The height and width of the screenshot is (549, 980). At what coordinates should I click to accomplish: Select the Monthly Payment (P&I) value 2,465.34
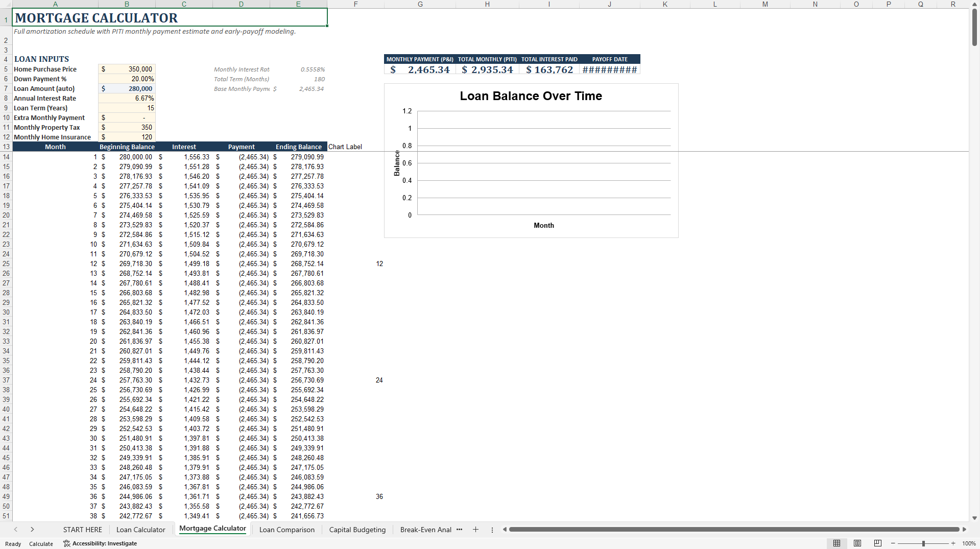(420, 70)
